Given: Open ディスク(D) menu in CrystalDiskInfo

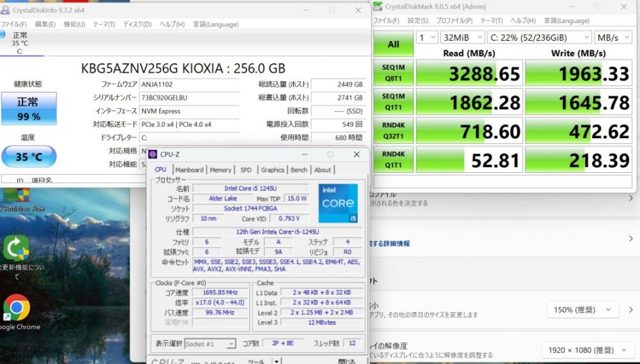Looking at the screenshot, I should pos(137,24).
